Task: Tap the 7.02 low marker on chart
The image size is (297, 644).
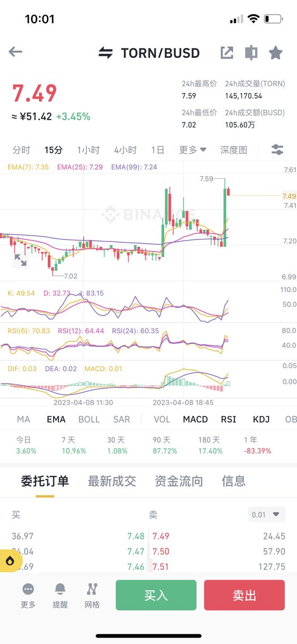Action: coord(70,276)
